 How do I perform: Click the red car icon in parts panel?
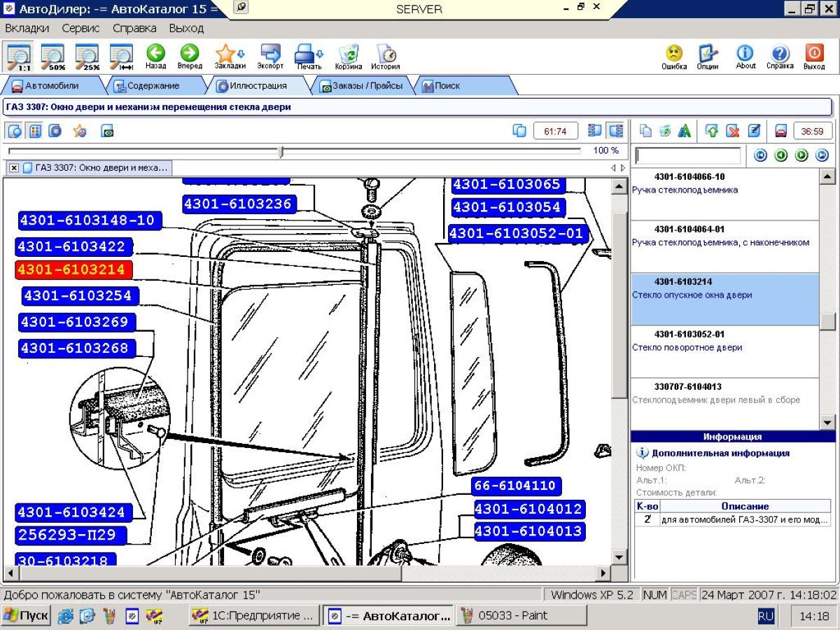click(x=781, y=131)
